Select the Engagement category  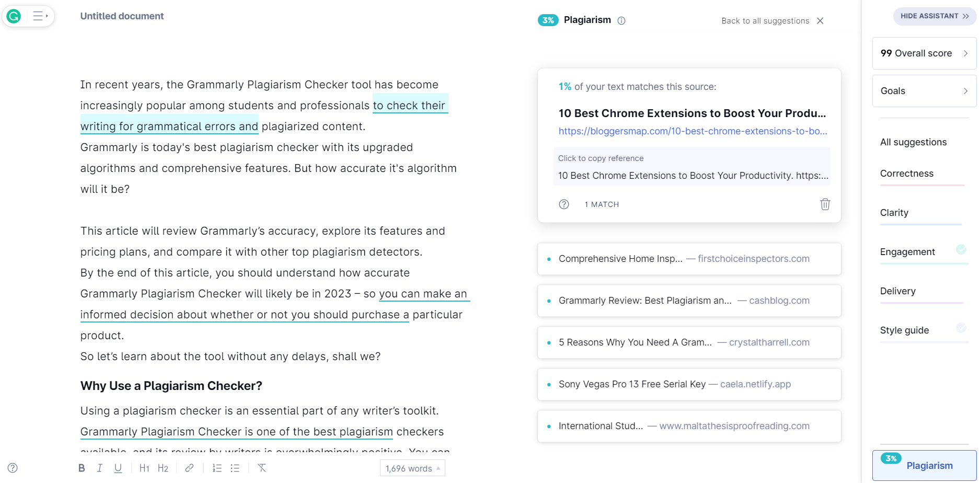(907, 252)
